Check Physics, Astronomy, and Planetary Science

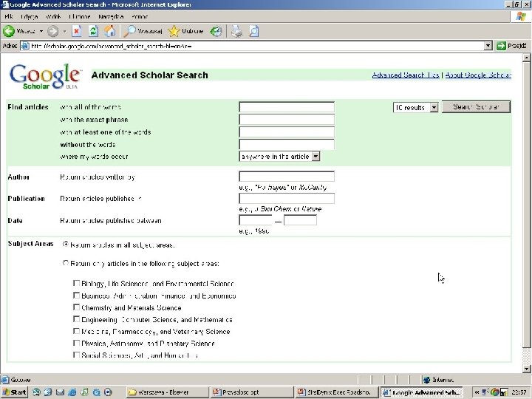(x=76, y=343)
